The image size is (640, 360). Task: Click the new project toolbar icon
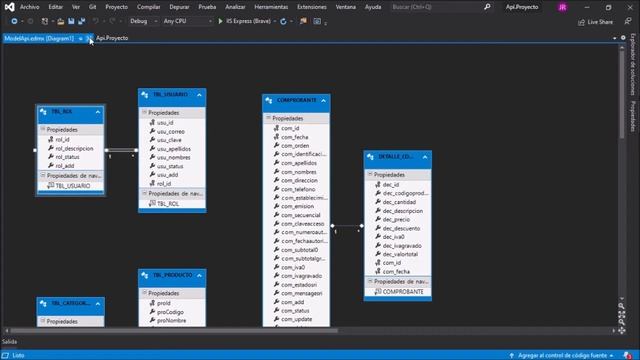coord(45,21)
